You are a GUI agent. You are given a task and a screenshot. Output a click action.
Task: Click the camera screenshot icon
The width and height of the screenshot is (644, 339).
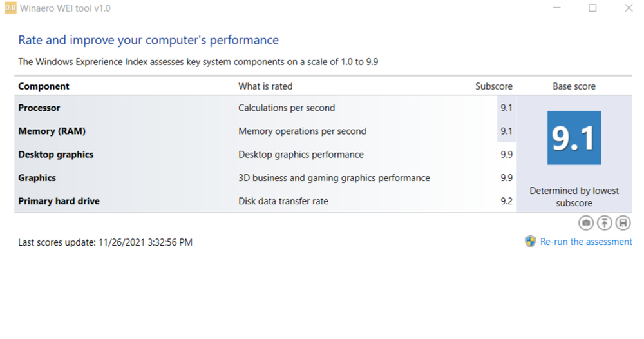[586, 223]
